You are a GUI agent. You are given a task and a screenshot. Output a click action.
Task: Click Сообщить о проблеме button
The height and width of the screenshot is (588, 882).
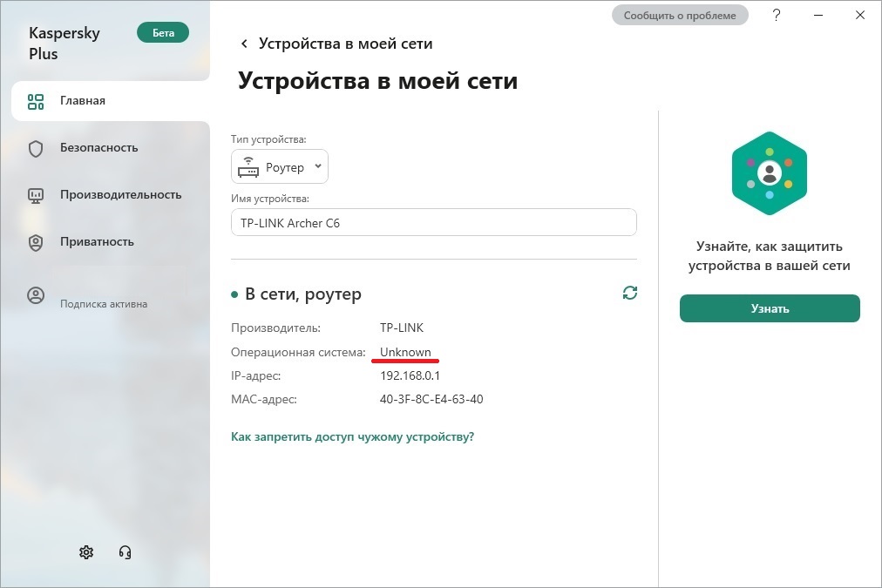coord(680,16)
